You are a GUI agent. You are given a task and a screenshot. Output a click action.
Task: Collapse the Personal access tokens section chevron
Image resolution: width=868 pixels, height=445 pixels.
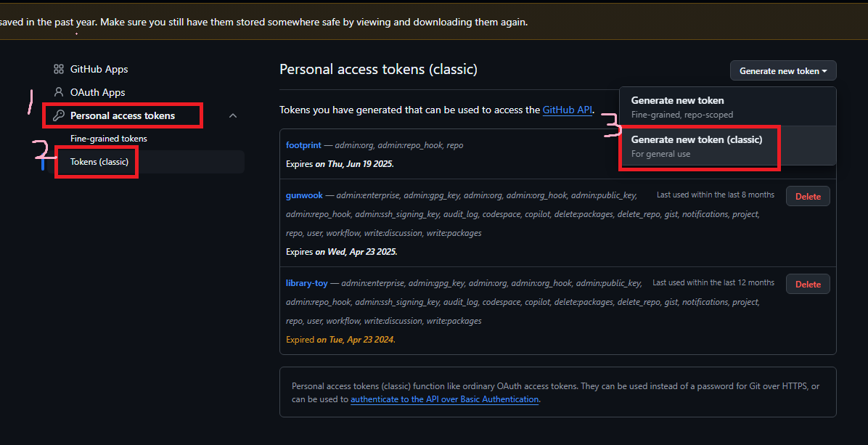(x=233, y=115)
